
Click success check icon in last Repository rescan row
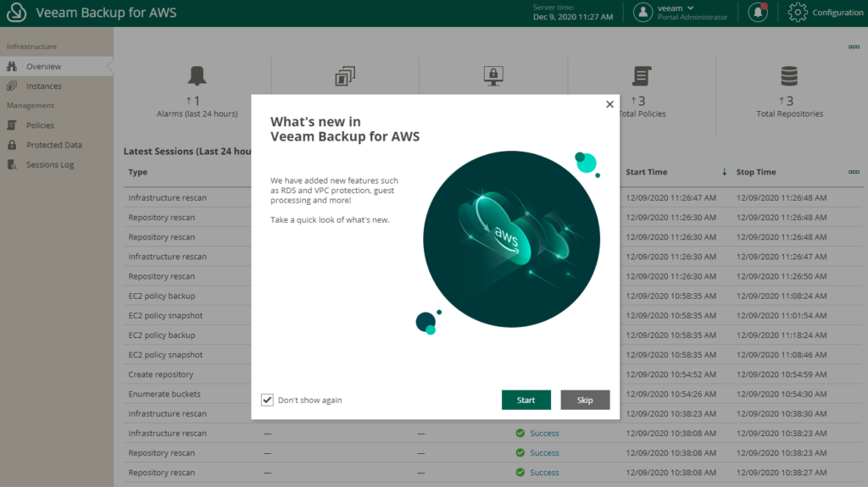[x=520, y=472]
